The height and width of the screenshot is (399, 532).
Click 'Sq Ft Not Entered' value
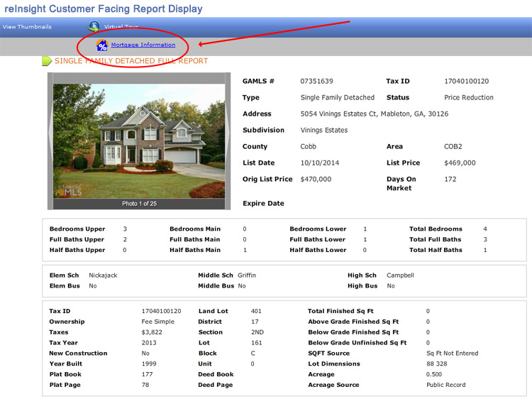(453, 353)
